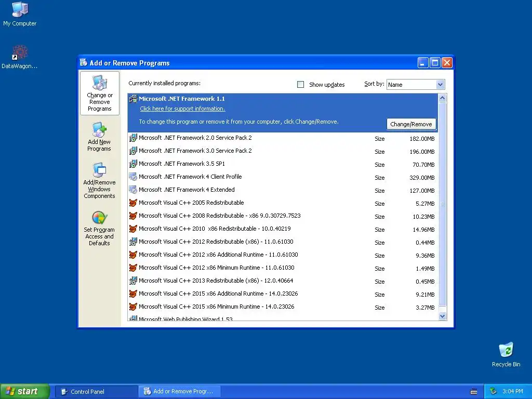The image size is (532, 399).
Task: Select Visual C++ 2012 x86 Minimum Runtime row
Action: coord(283,268)
